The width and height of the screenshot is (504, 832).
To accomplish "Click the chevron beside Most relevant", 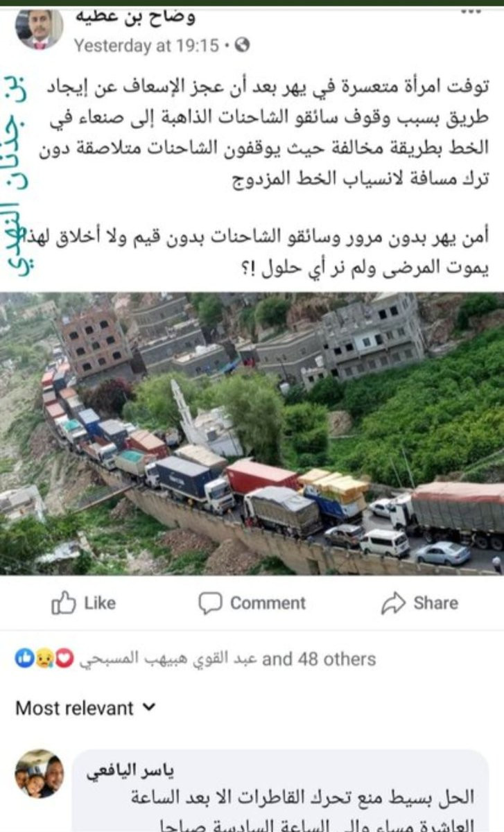I will 149,708.
